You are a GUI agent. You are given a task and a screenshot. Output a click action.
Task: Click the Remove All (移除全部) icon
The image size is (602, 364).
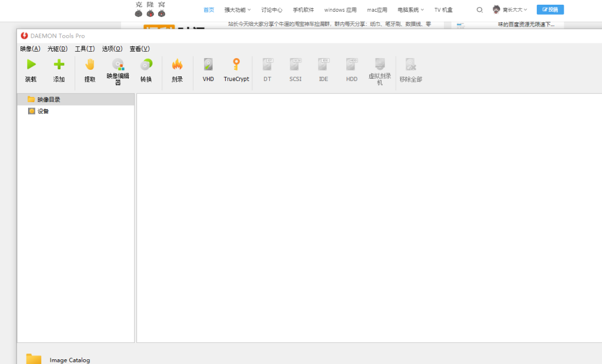[x=410, y=65]
